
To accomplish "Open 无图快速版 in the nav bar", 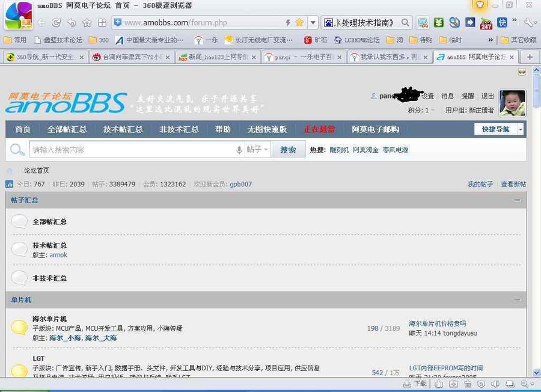I will click(267, 129).
